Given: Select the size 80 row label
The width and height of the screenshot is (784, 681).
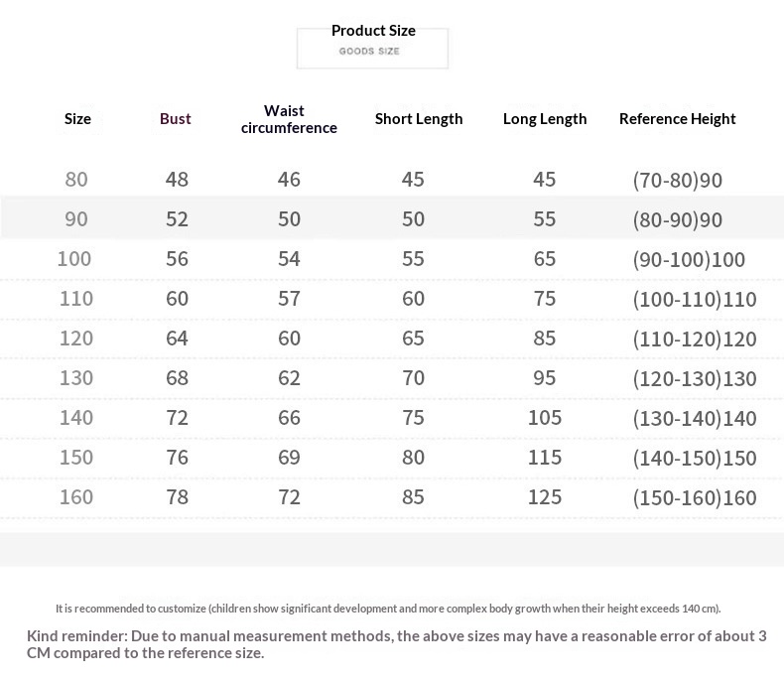Looking at the screenshot, I should point(76,180).
